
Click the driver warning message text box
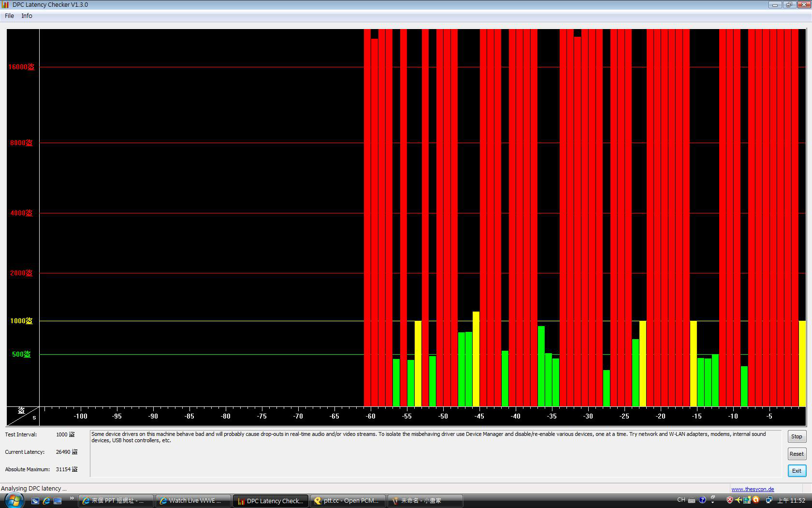pos(435,454)
